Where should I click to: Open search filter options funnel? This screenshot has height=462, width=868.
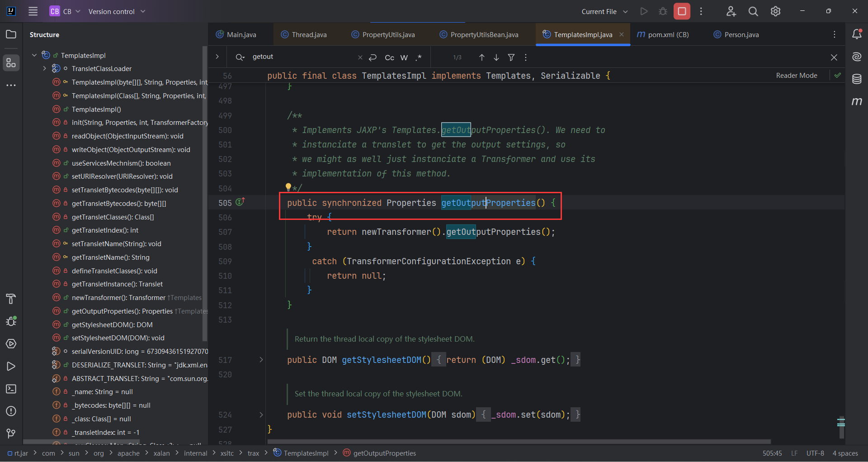click(x=511, y=57)
